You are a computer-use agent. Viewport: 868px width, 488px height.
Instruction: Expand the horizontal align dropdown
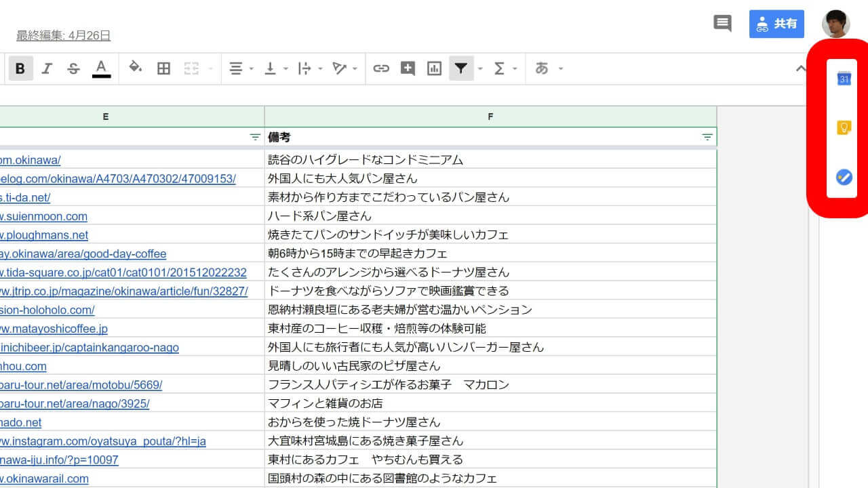point(241,68)
